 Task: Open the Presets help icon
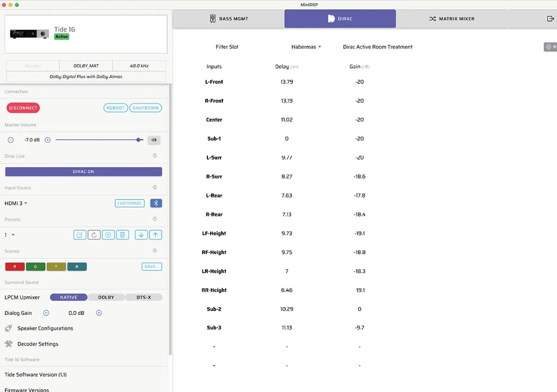[x=155, y=219]
